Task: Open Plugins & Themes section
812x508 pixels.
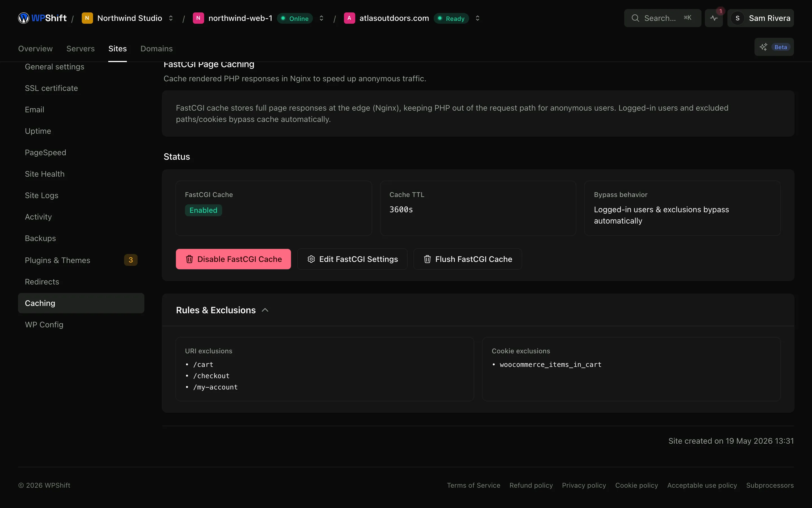Action: [x=81, y=260]
